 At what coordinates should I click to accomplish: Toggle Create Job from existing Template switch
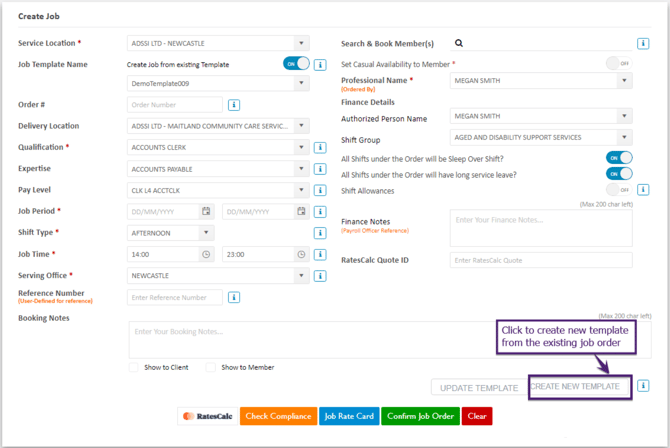click(x=296, y=64)
